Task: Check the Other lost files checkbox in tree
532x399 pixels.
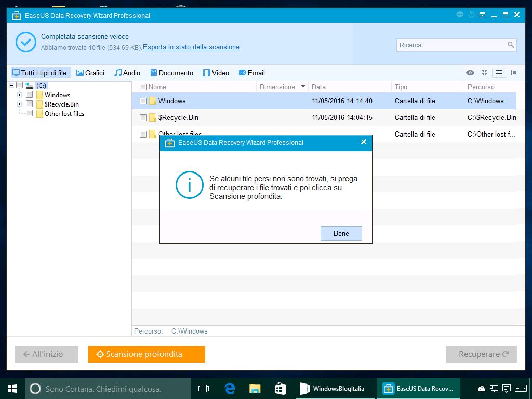Action: [x=30, y=113]
